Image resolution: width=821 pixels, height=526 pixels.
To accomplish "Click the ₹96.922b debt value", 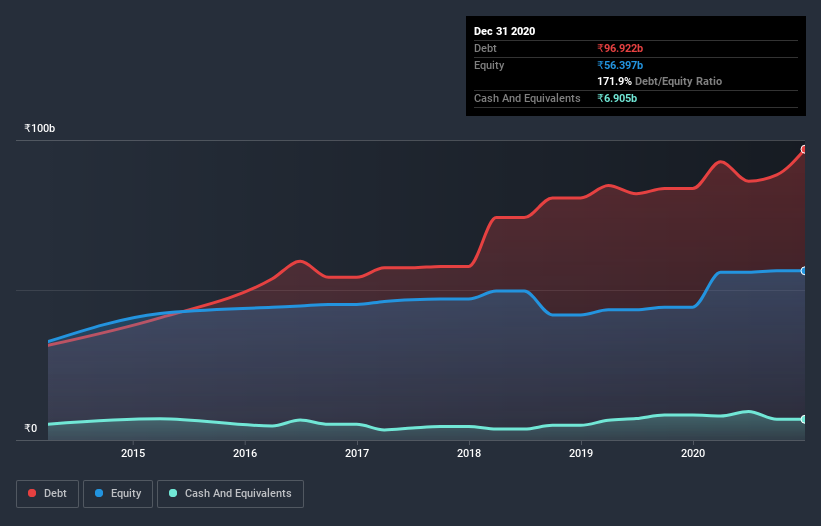I will coord(620,48).
